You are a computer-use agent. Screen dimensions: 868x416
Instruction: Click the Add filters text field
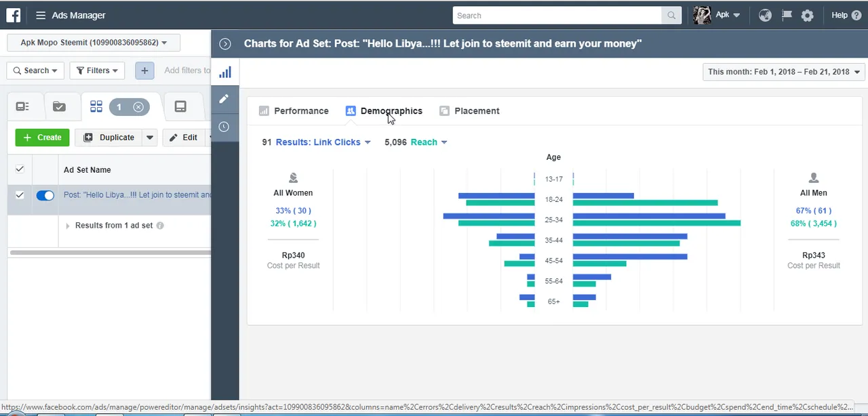(187, 70)
